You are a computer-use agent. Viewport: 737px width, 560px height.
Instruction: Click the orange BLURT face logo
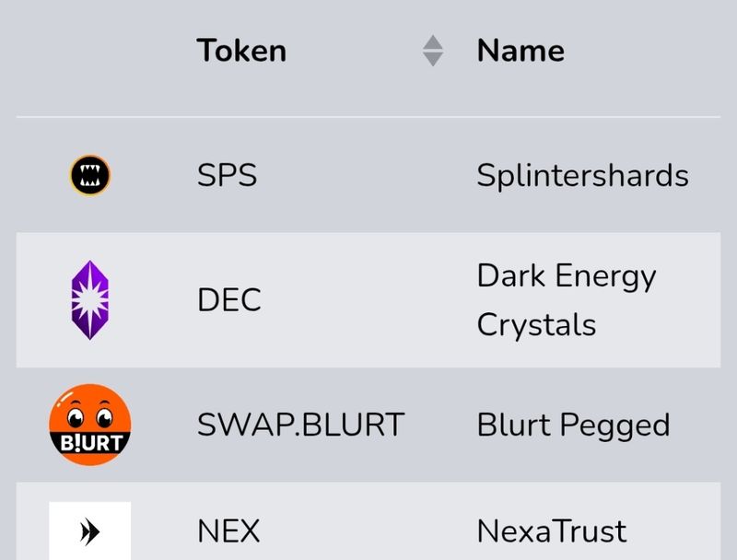[x=90, y=425]
